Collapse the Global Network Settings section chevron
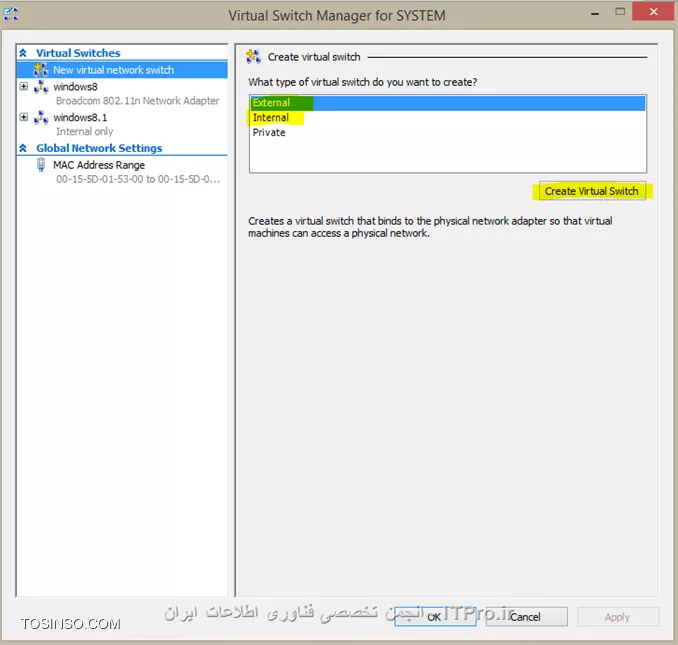The height and width of the screenshot is (645, 678). point(23,148)
